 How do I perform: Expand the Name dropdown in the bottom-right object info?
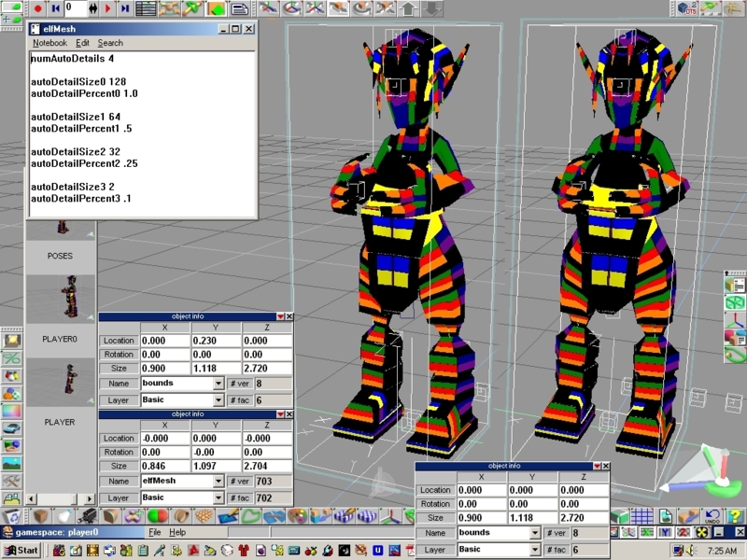coord(535,533)
